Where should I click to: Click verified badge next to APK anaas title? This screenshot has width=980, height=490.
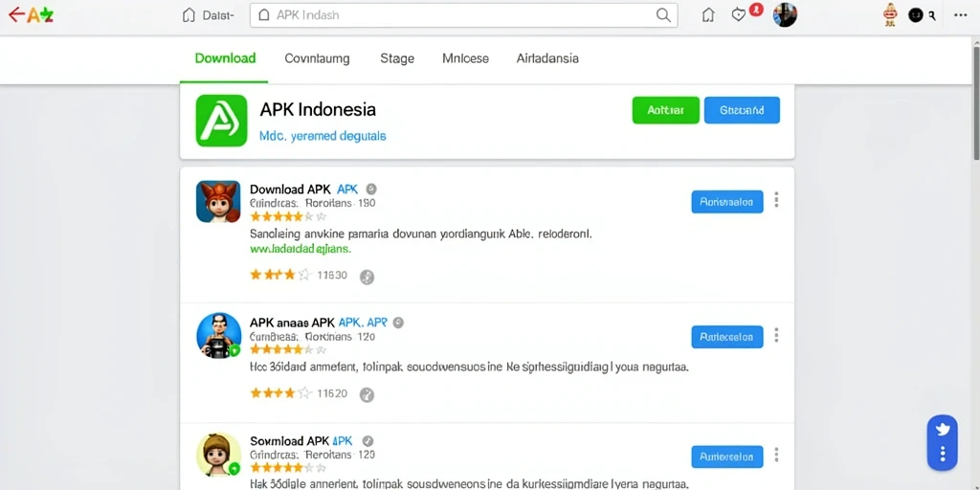[x=398, y=323]
